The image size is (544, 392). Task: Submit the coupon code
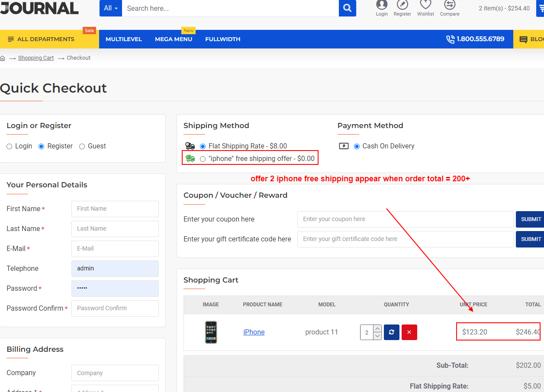pos(530,219)
